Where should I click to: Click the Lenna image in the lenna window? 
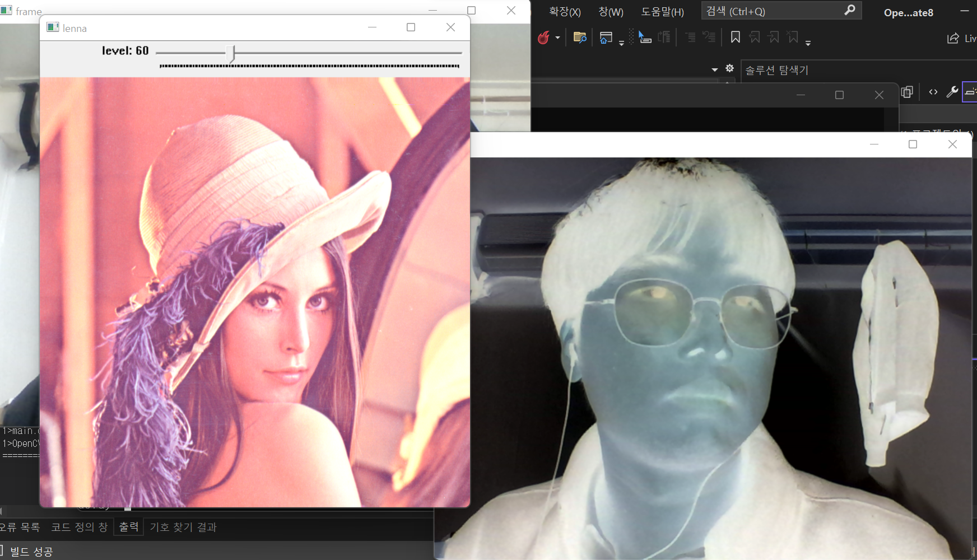pos(255,292)
